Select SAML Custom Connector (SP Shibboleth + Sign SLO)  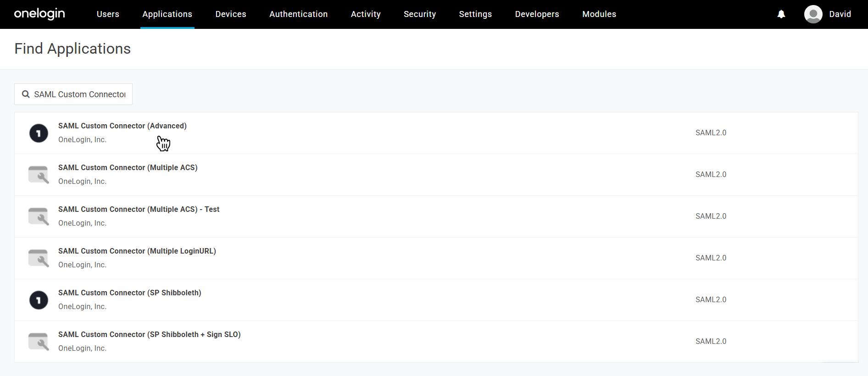pyautogui.click(x=150, y=334)
